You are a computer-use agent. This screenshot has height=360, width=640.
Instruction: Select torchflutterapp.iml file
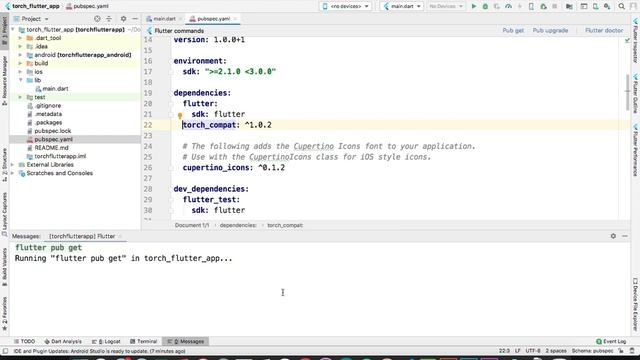tap(60, 156)
